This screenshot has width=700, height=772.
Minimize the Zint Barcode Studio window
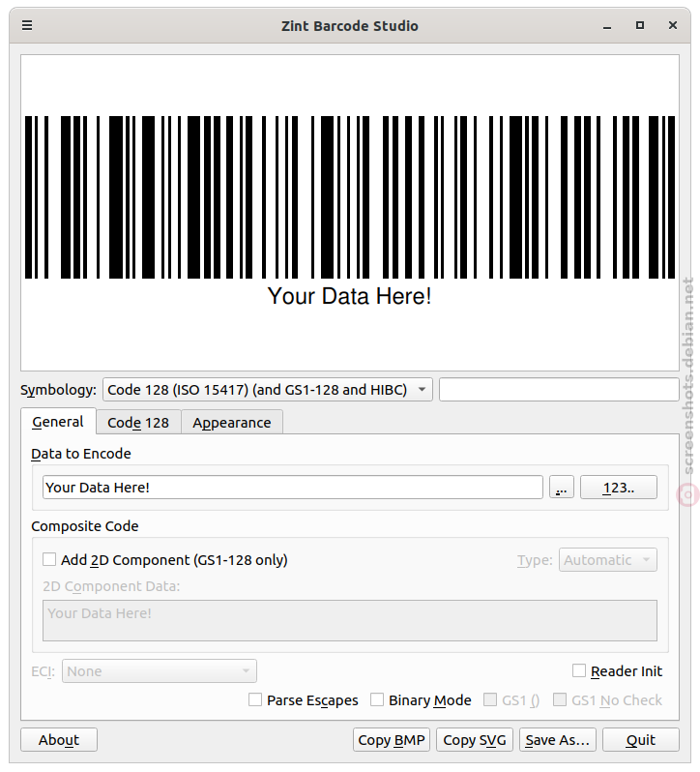pos(607,25)
